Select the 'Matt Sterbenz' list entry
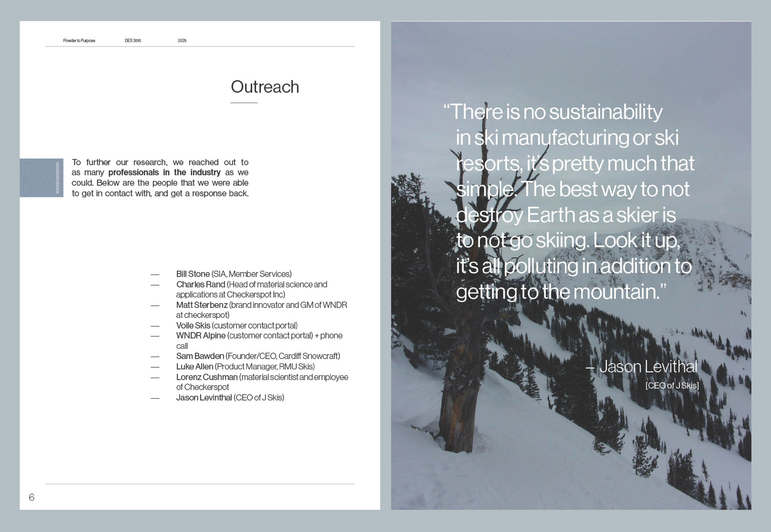Image resolution: width=771 pixels, height=532 pixels. coord(261,310)
